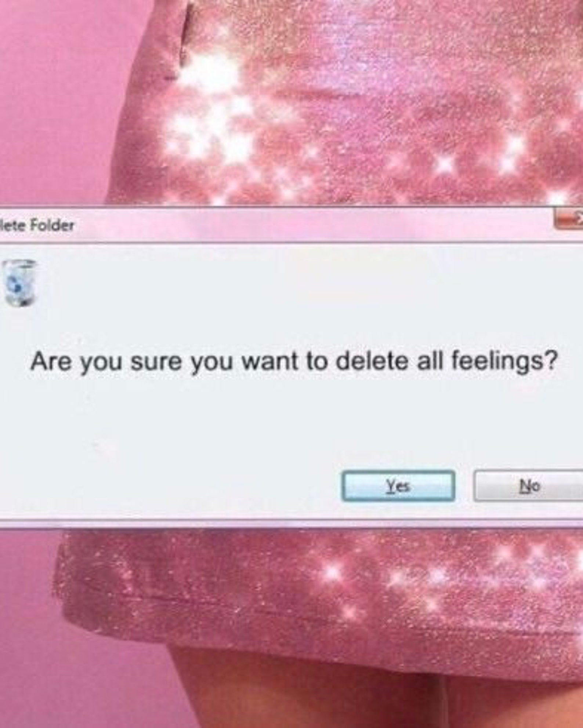Decline by clicking the No button
Screen dimensions: 583x728
pos(529,486)
